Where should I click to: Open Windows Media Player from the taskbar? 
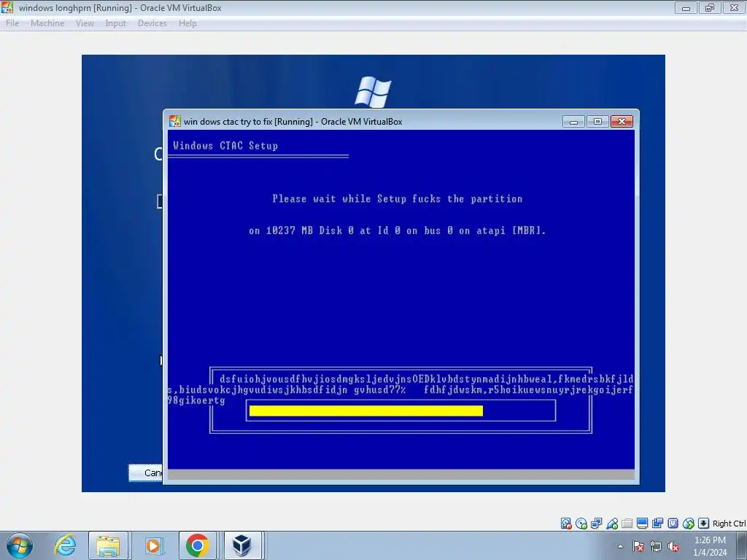(153, 545)
